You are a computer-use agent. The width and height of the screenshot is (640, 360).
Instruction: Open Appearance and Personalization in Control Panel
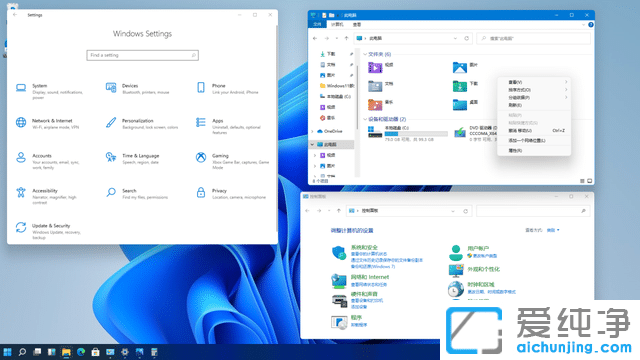tap(483, 269)
